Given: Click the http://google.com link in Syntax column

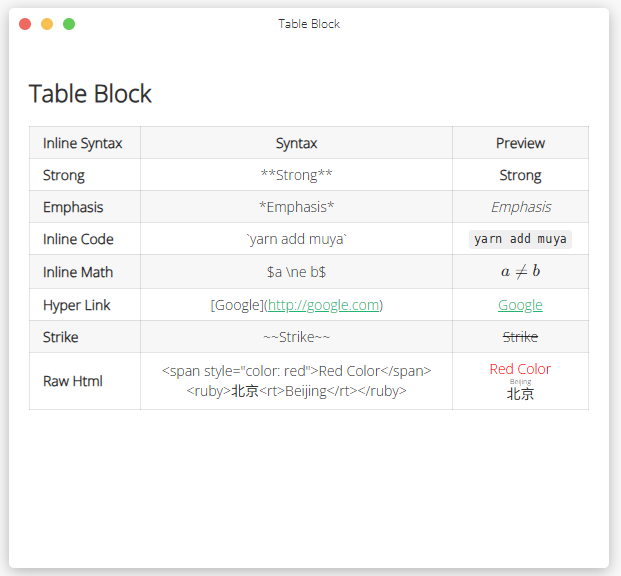Looking at the screenshot, I should point(324,305).
